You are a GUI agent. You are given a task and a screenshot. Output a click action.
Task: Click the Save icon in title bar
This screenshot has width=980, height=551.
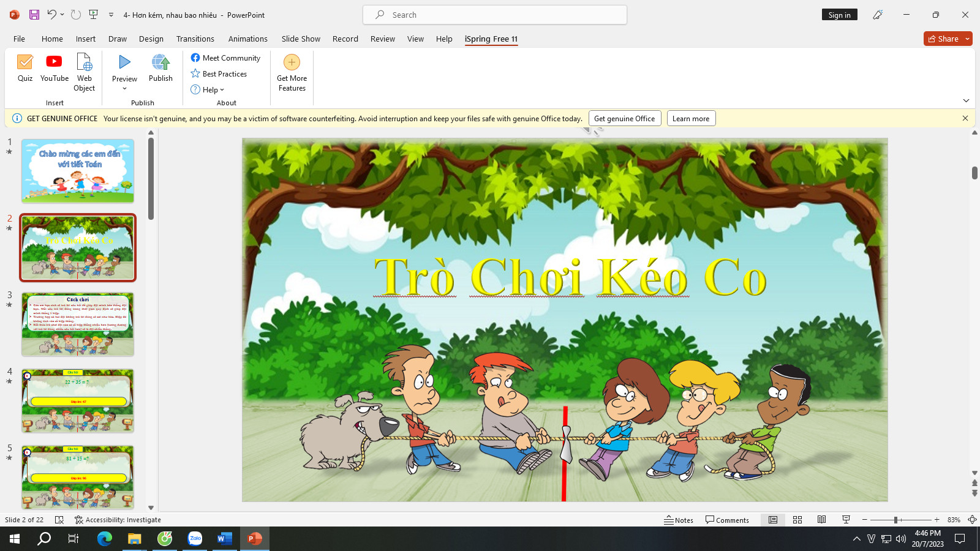coord(34,15)
